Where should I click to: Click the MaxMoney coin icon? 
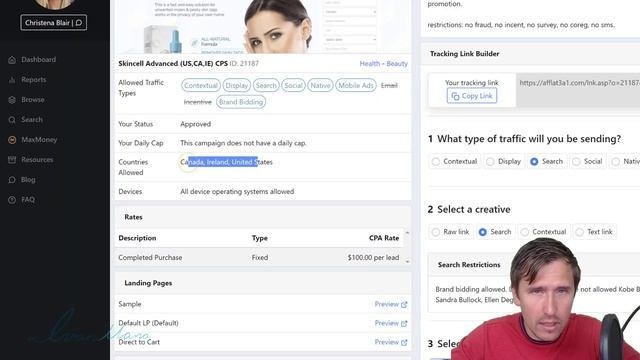12,140
